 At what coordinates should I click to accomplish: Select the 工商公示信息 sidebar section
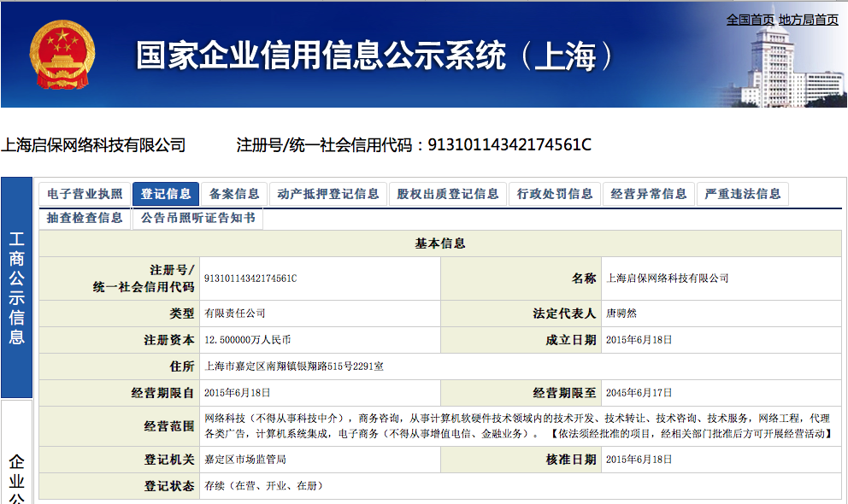[16, 287]
